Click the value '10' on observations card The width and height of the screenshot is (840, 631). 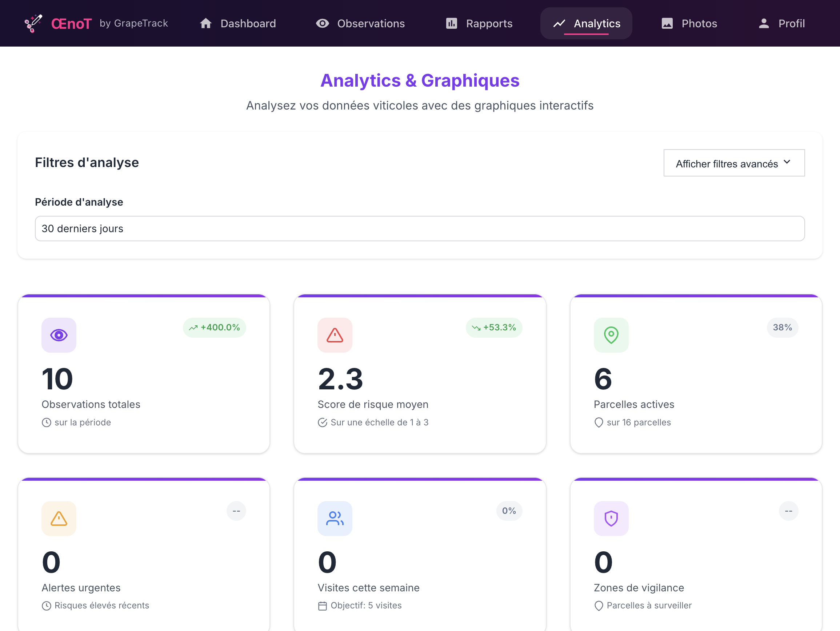(57, 379)
